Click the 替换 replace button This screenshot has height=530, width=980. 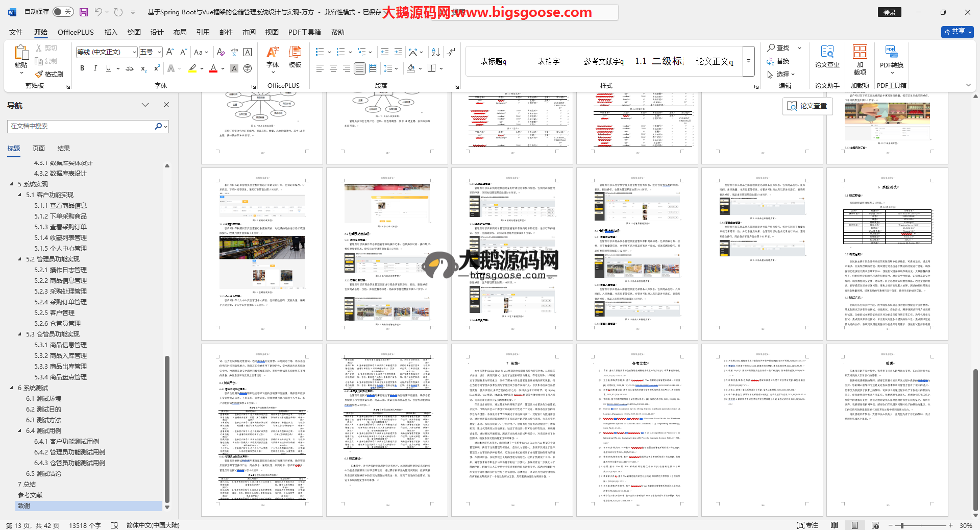[778, 61]
